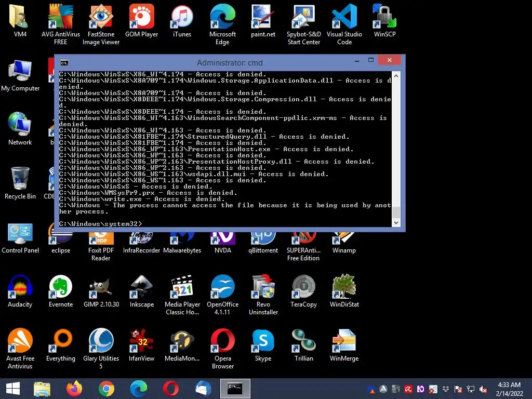Open cmd window system menu icon
This screenshot has height=399, width=532.
pyautogui.click(x=64, y=63)
